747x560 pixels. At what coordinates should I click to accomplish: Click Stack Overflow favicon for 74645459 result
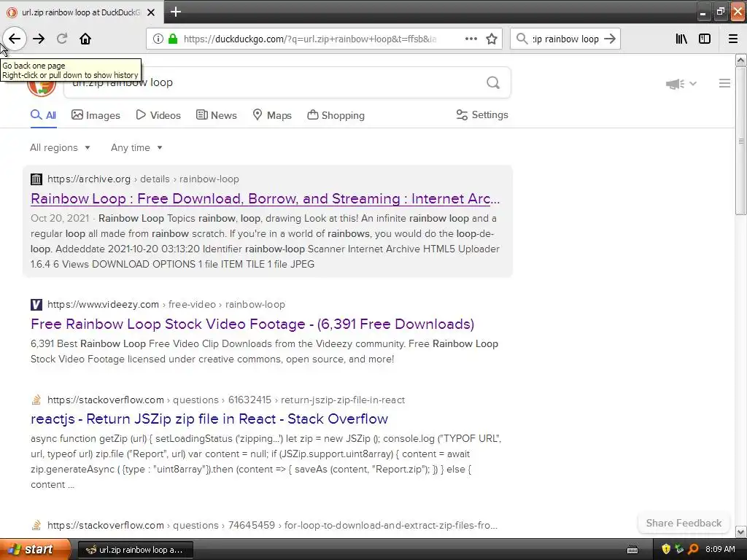tap(36, 525)
